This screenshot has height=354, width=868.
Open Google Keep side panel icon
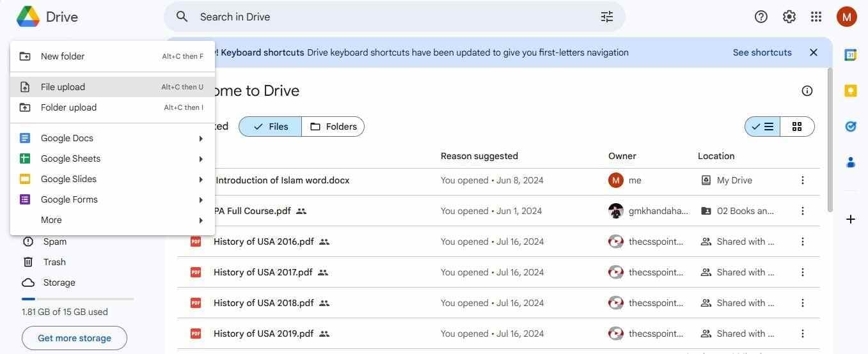coord(851,91)
